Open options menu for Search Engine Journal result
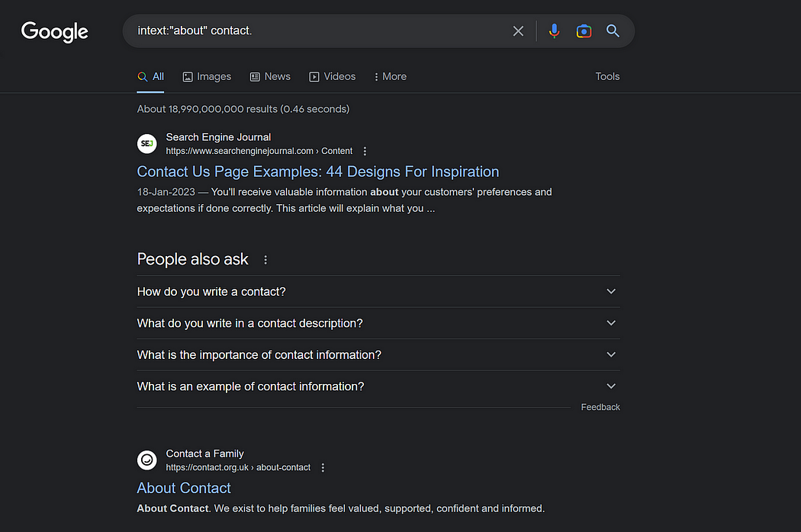The width and height of the screenshot is (801, 532). point(365,151)
